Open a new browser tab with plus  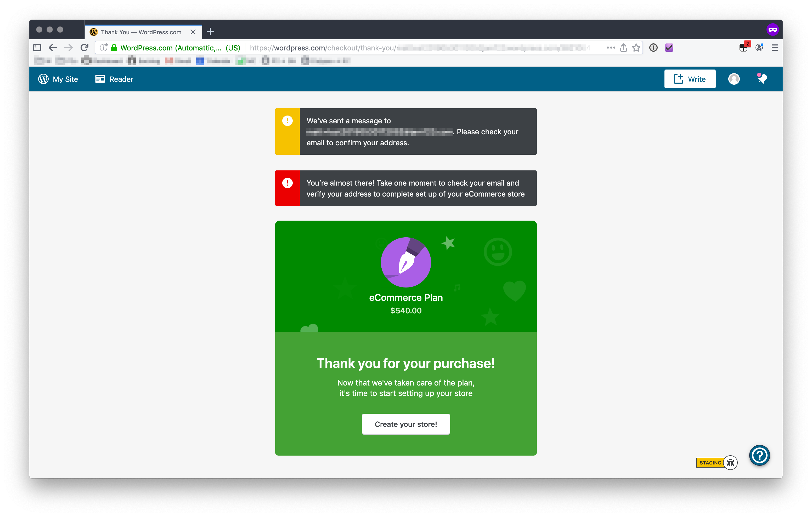210,32
